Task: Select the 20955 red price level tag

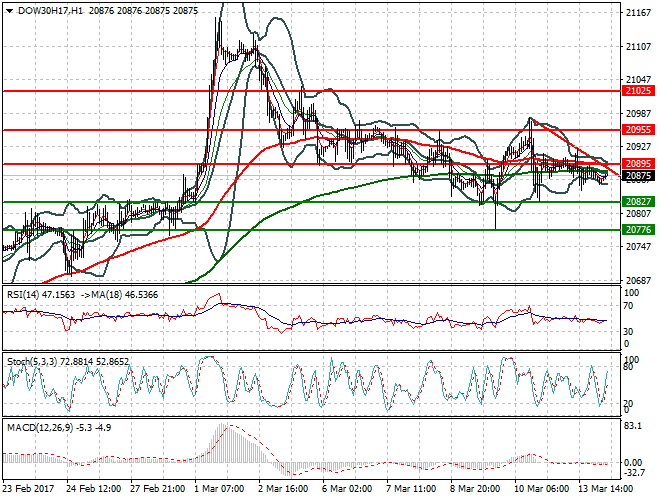Action: click(637, 129)
